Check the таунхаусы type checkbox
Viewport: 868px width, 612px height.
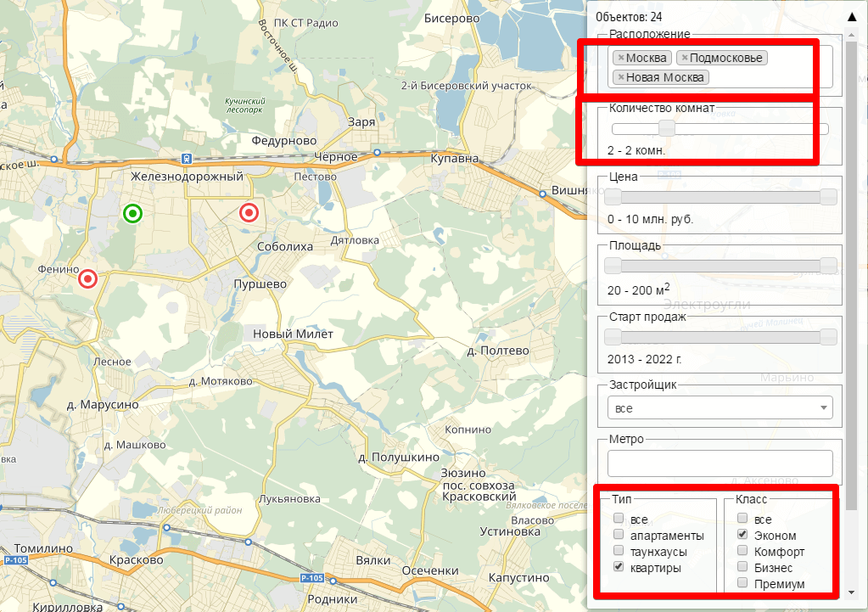619,552
